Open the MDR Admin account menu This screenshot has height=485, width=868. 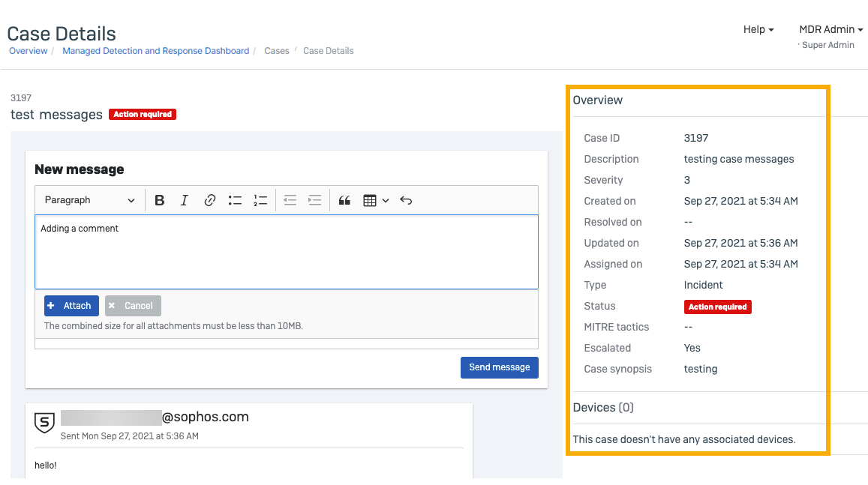point(830,30)
